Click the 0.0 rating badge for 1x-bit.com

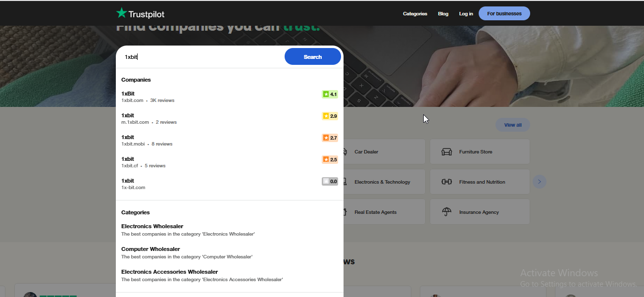coord(330,181)
